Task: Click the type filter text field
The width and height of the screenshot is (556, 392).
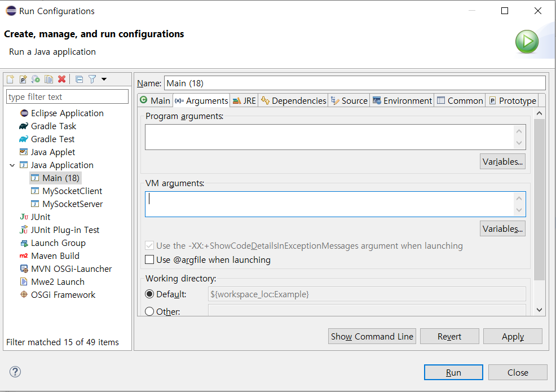Action: [67, 96]
